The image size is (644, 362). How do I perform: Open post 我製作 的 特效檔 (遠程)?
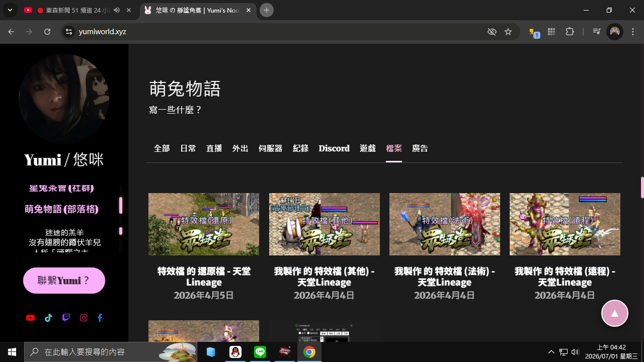coord(565,277)
